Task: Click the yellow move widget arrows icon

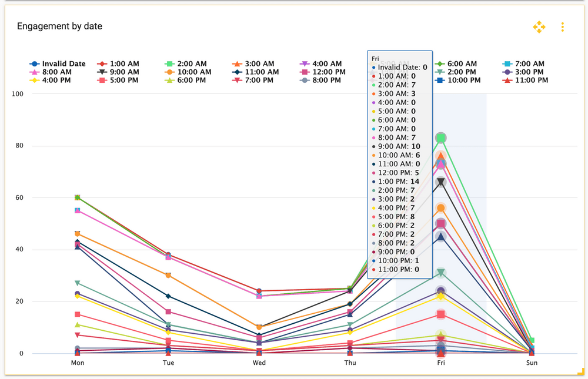Action: [x=539, y=27]
